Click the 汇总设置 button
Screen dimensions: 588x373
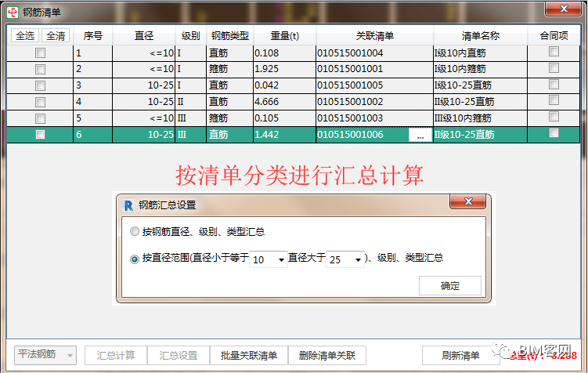(x=179, y=355)
